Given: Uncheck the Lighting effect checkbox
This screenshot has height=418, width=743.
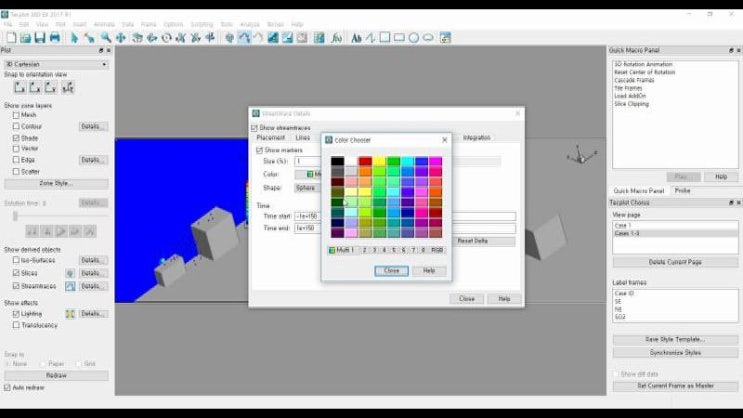Looking at the screenshot, I should 16,313.
